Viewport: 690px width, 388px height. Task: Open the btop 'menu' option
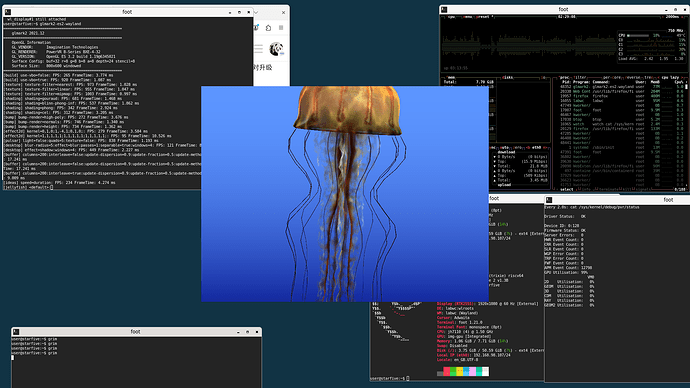467,17
